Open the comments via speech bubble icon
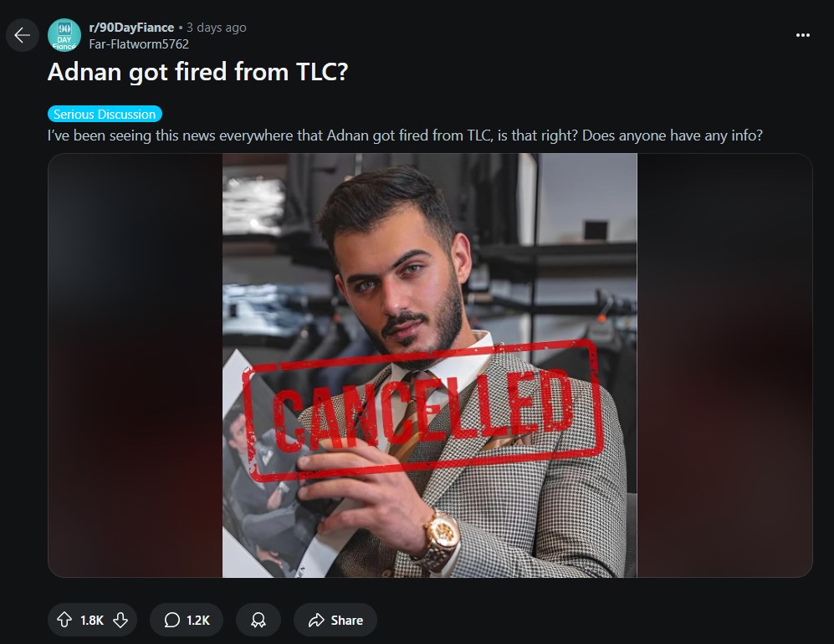 pos(171,620)
